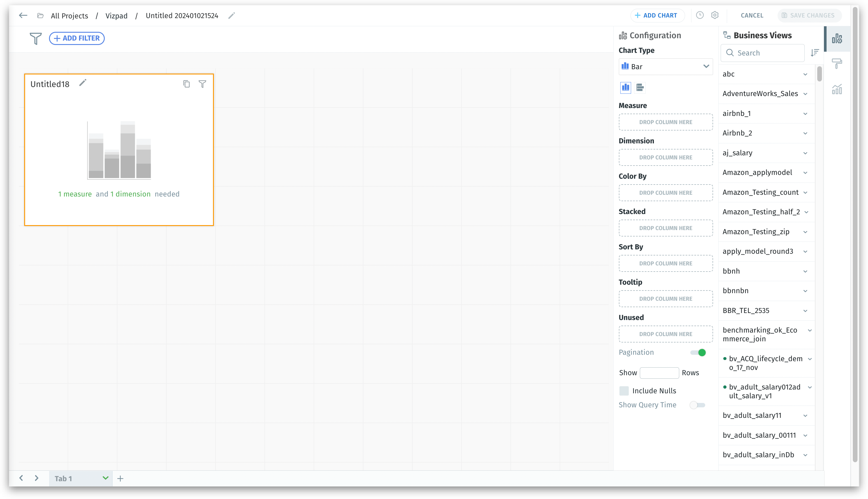Open the settings gear in the top bar
The height and width of the screenshot is (499, 868).
pos(715,15)
